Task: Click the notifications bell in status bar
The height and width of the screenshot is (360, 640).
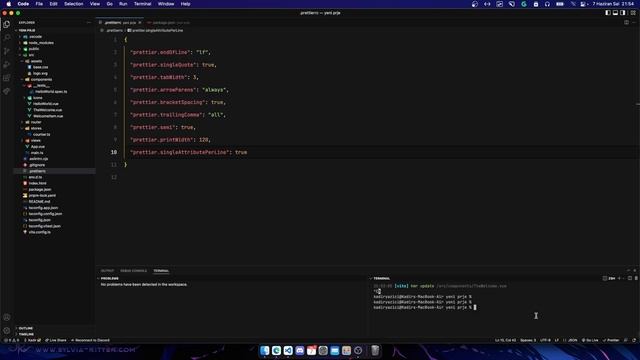Action: coord(633,340)
